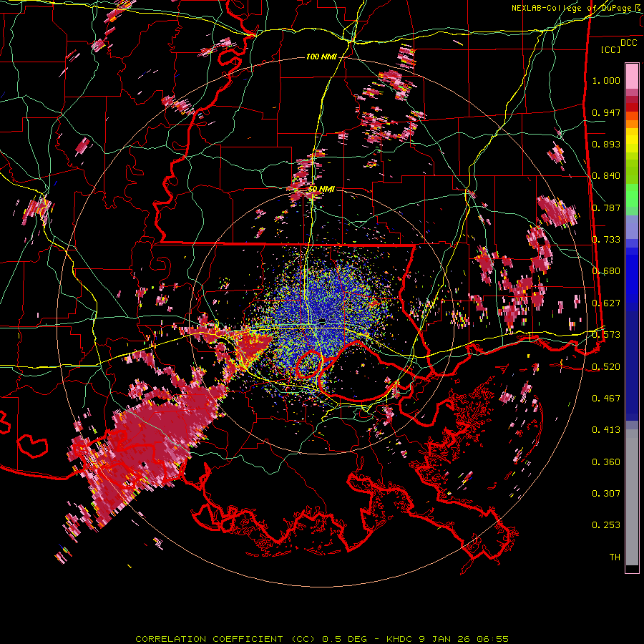Click the 0.680 color scale value
Image resolution: width=644 pixels, height=644 pixels.
pyautogui.click(x=606, y=271)
